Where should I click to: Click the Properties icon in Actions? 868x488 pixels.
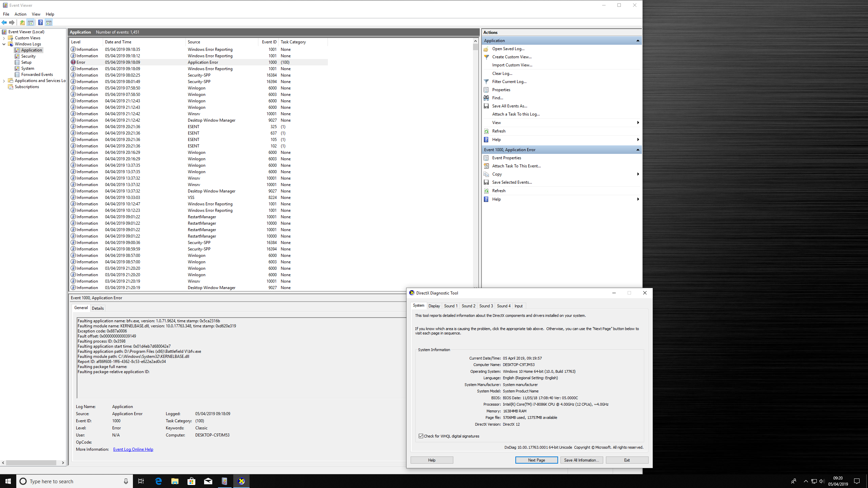(x=486, y=90)
